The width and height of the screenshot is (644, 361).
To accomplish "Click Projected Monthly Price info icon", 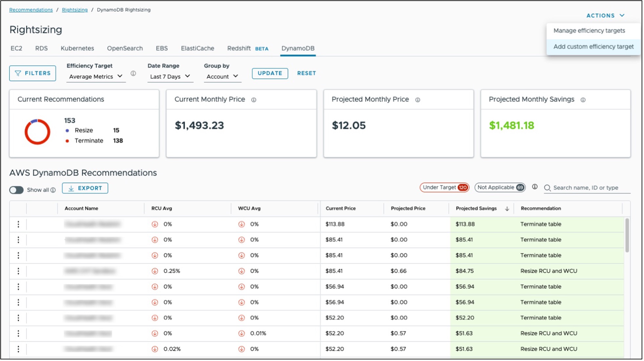I will [417, 100].
